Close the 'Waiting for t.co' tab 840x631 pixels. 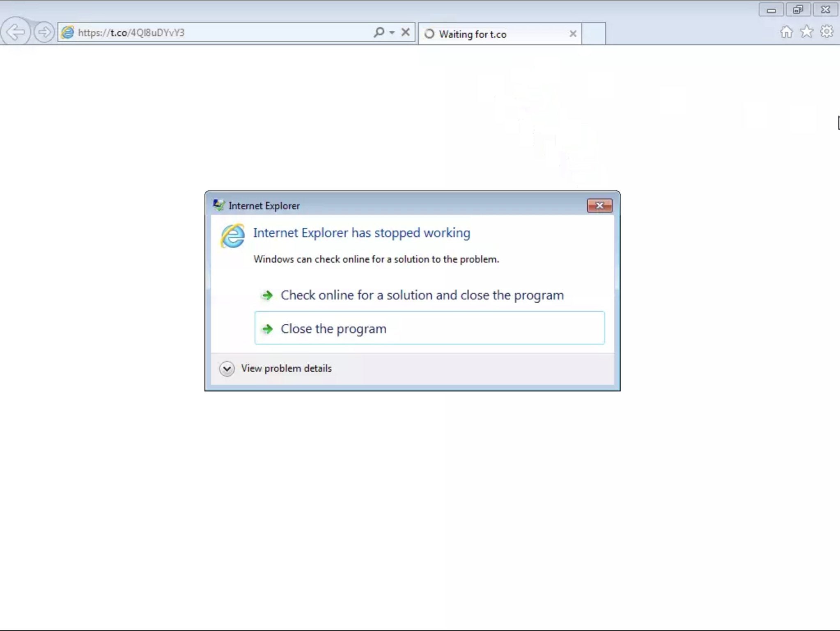point(573,34)
